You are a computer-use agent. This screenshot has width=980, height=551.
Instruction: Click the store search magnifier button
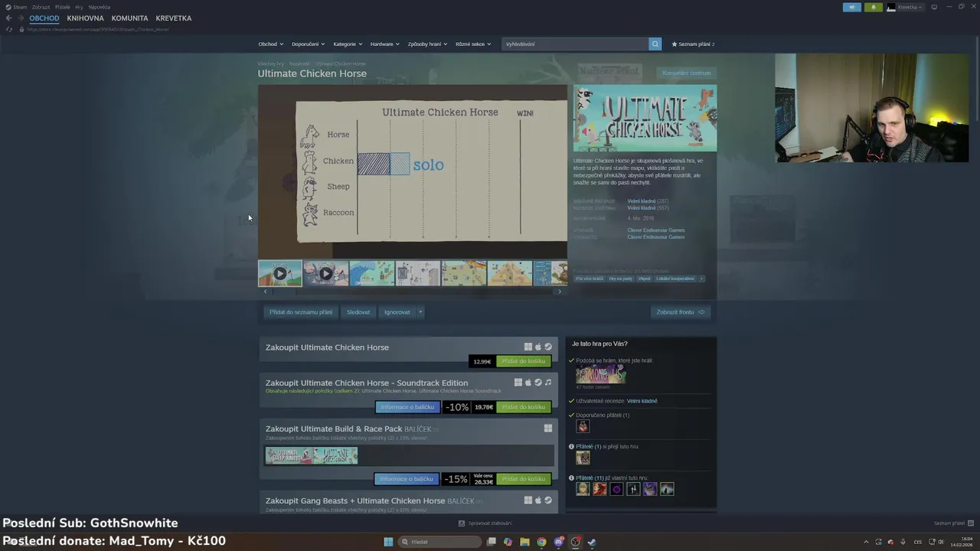(655, 44)
